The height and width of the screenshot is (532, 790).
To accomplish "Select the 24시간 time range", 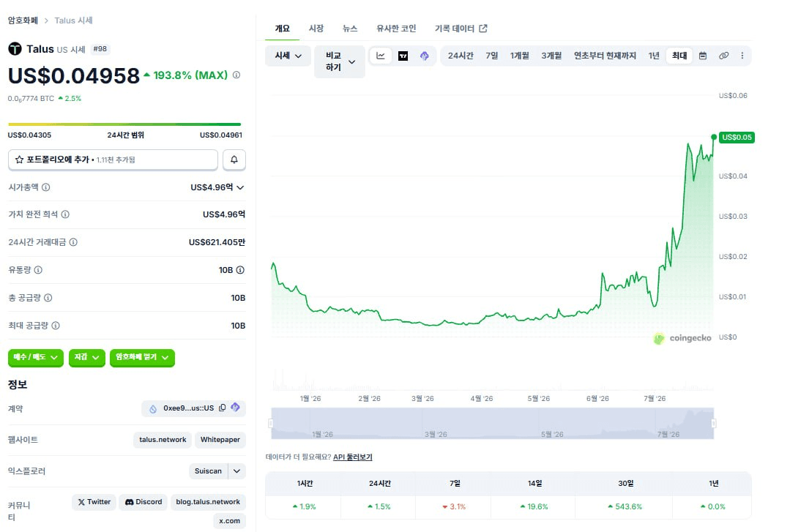I will tap(461, 56).
